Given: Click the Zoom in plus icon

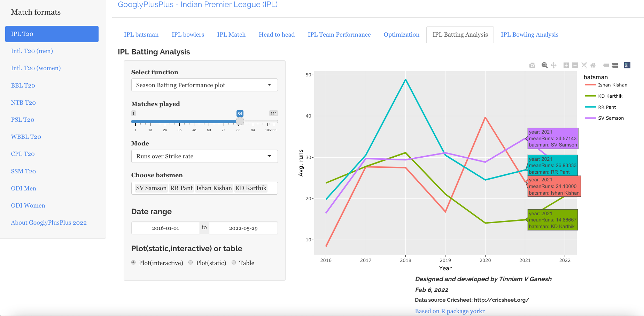Looking at the screenshot, I should [x=566, y=65].
